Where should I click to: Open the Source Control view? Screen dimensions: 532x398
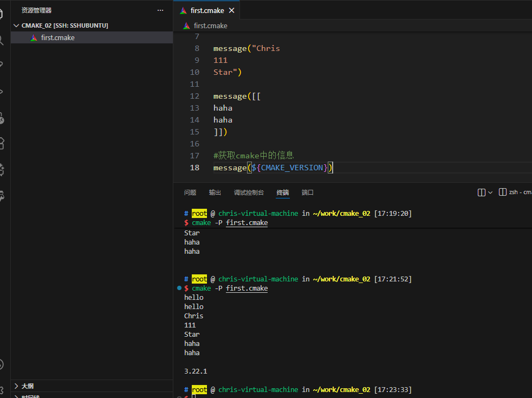2,65
